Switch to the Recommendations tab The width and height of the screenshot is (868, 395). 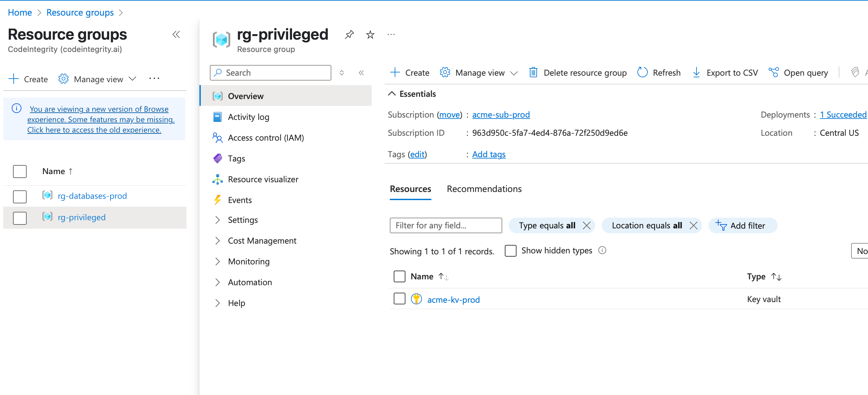tap(484, 189)
